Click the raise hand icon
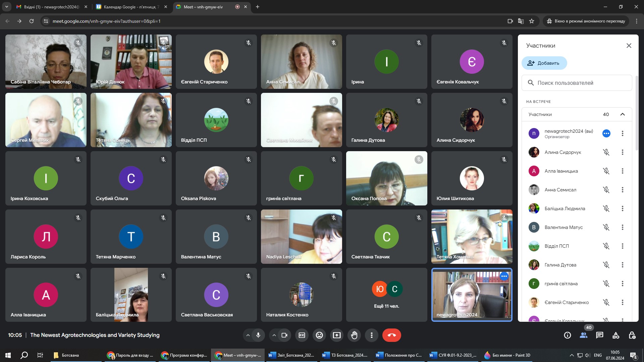644x362 pixels. (x=354, y=335)
